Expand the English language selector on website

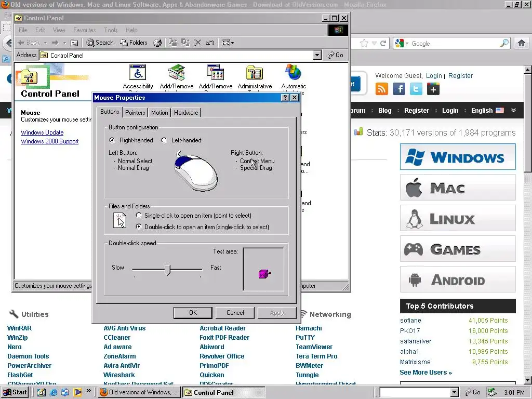(x=487, y=111)
